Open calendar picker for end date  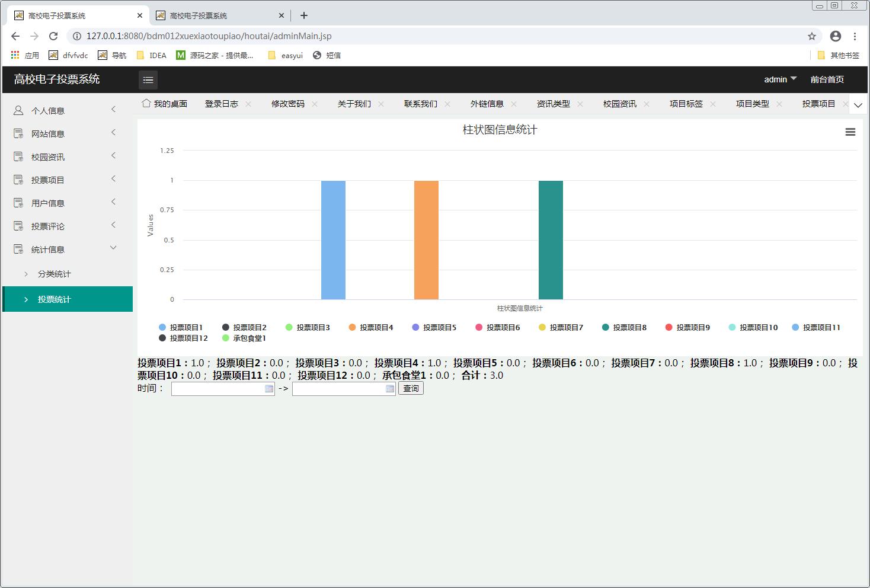390,389
